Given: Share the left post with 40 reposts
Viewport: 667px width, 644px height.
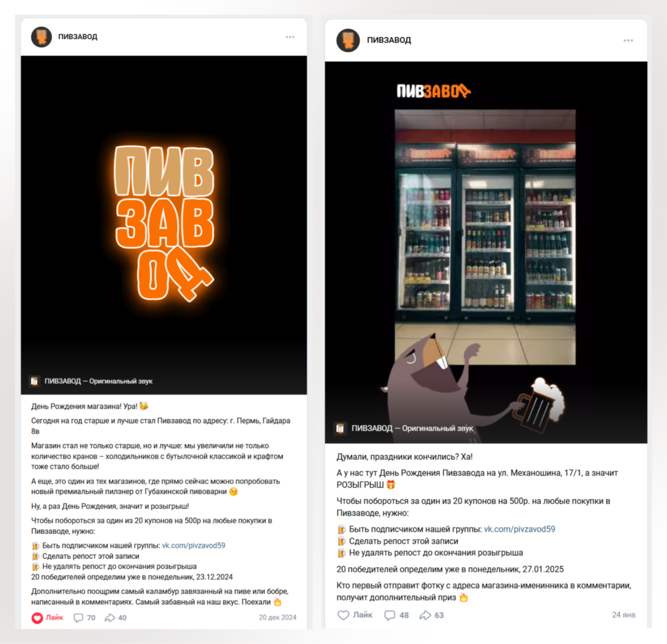Looking at the screenshot, I should 116,617.
